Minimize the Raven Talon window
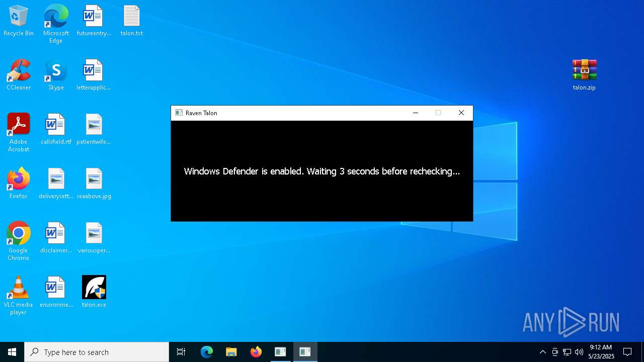Screen dimensions: 644x362 point(416,113)
